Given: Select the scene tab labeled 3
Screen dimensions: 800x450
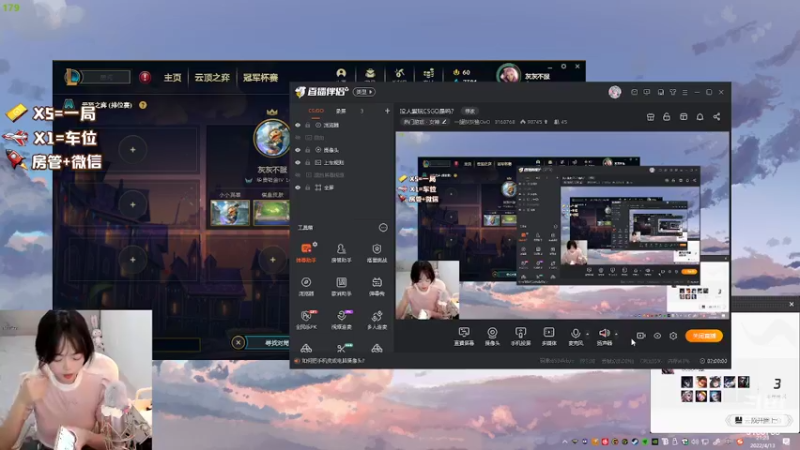Looking at the screenshot, I should pos(362,111).
